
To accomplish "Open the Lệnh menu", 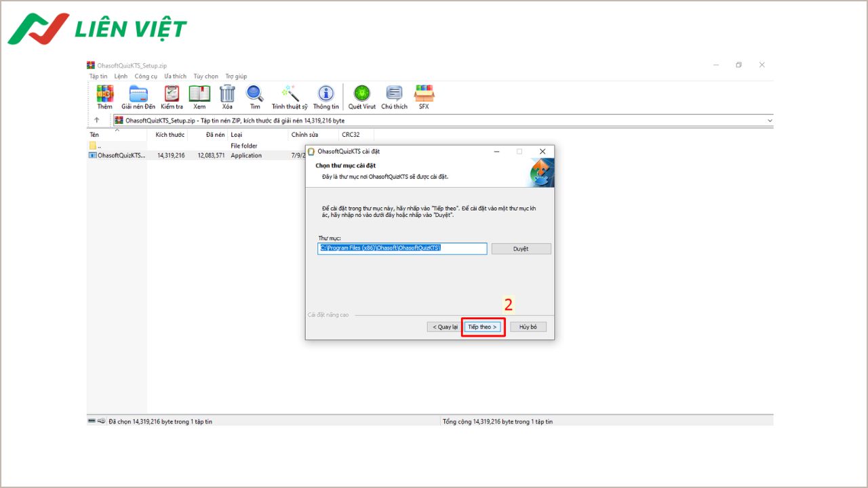I will [121, 77].
